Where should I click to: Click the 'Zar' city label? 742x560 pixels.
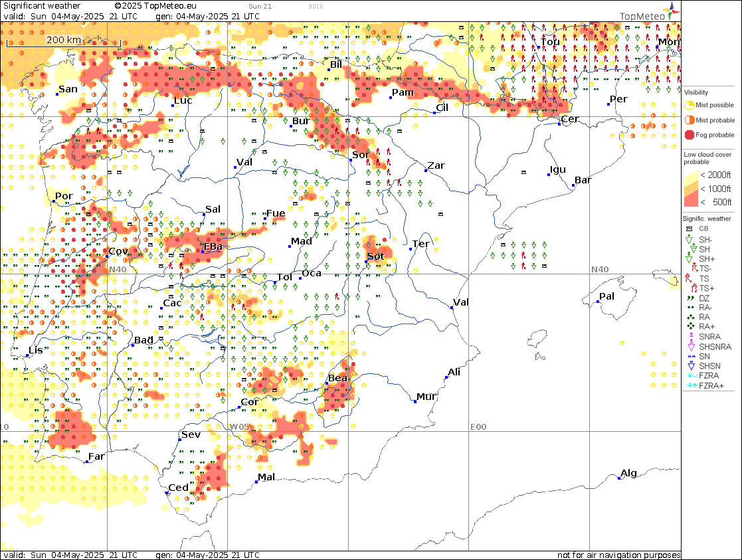(x=436, y=165)
